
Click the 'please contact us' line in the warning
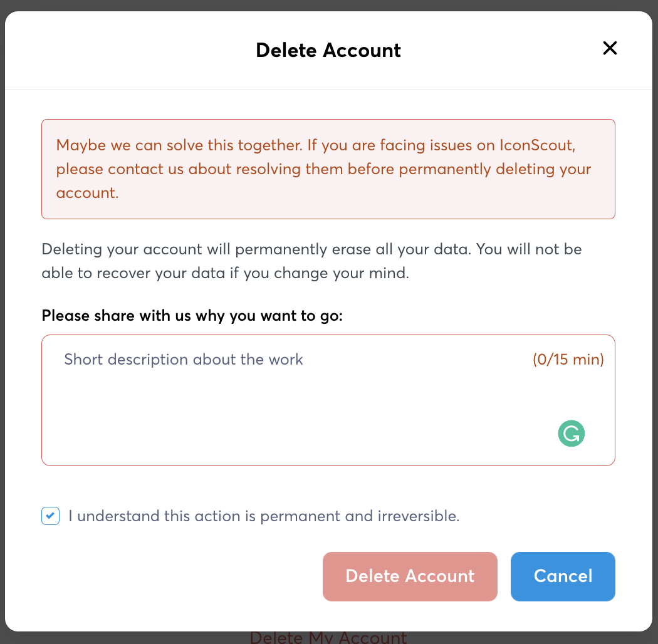tap(323, 169)
